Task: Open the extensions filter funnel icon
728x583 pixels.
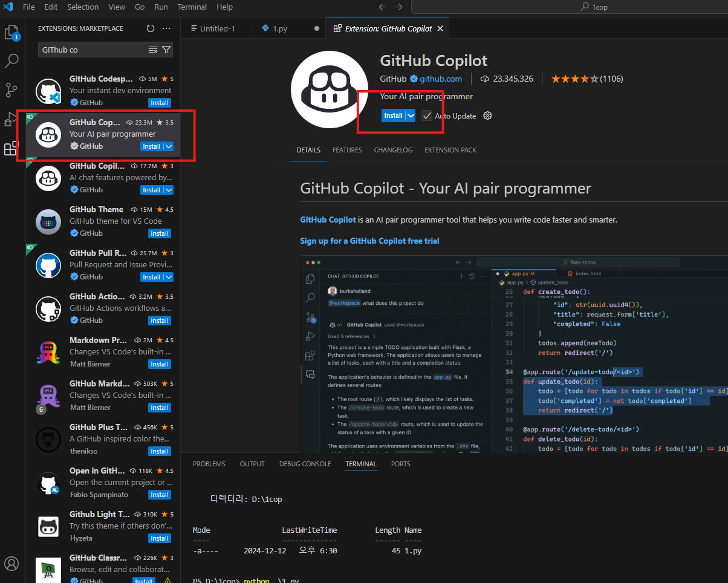Action: click(x=166, y=50)
